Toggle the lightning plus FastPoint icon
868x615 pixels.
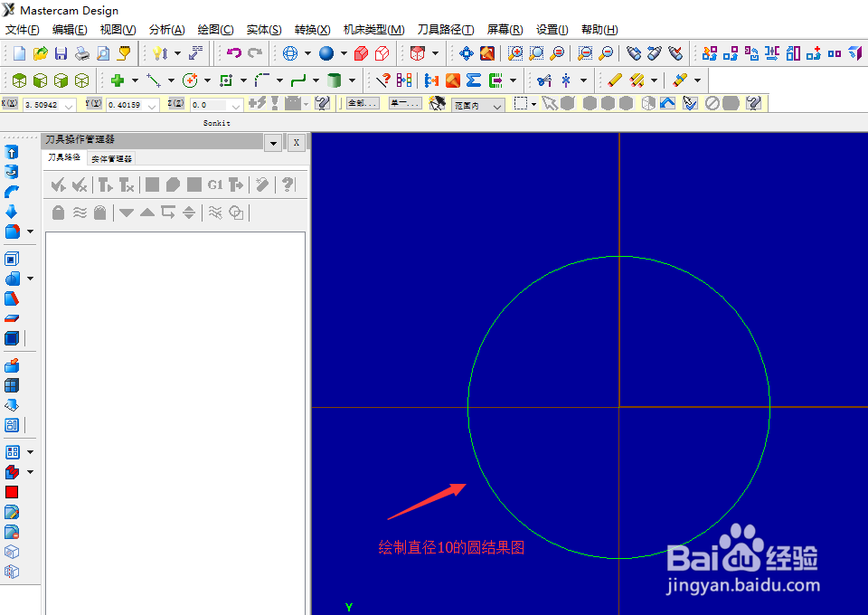pyautogui.click(x=257, y=103)
